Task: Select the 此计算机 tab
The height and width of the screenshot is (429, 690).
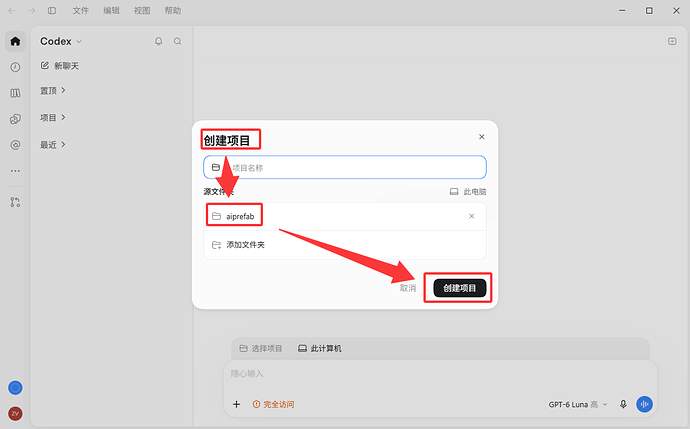Action: [x=319, y=348]
